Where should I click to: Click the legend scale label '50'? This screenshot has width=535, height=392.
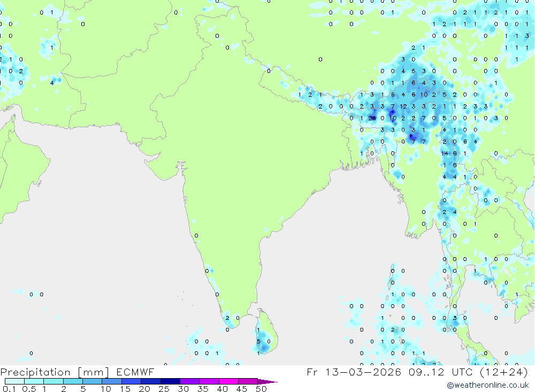[x=261, y=389]
